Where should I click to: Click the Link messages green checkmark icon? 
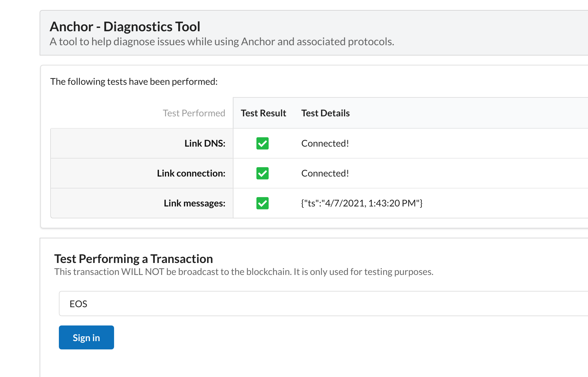[x=262, y=203]
